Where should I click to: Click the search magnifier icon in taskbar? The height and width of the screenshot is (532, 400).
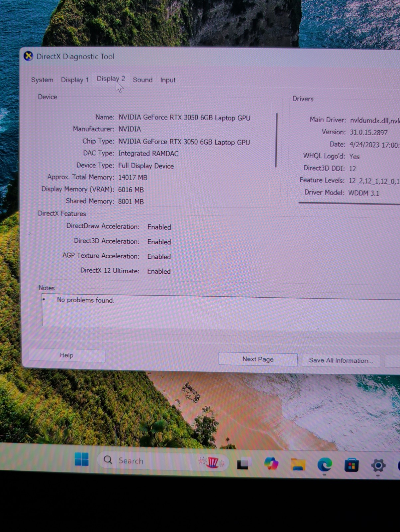coord(108,460)
